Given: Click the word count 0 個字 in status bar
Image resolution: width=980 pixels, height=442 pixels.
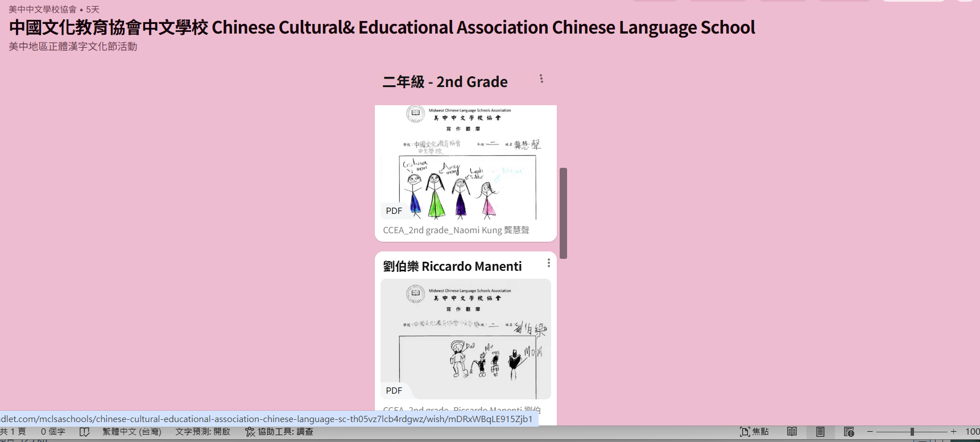Looking at the screenshot, I should click(53, 432).
